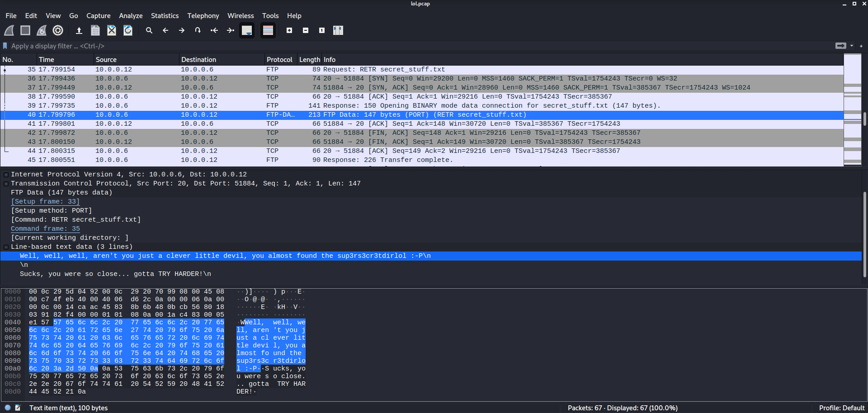
Task: Start a new packet capture with the shark fin icon
Action: point(9,30)
